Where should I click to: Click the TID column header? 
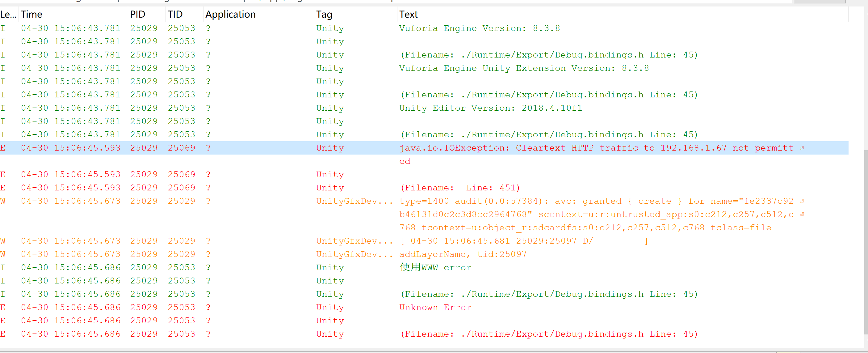pos(175,15)
